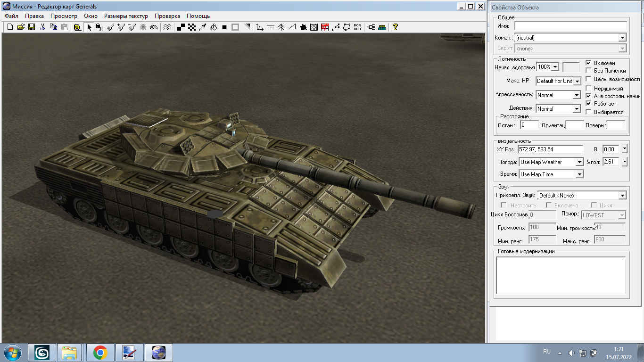Click the volume speaker tray icon
This screenshot has height=362, width=644.
point(571,353)
